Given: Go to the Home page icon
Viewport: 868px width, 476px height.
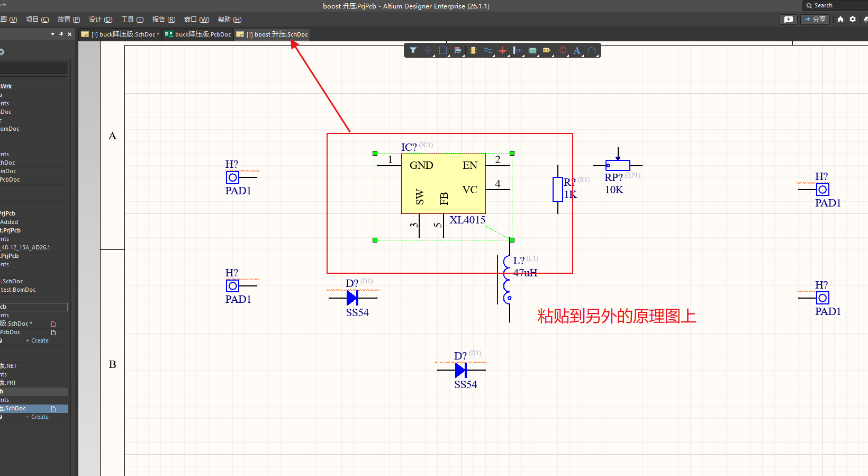Looking at the screenshot, I should coord(840,19).
